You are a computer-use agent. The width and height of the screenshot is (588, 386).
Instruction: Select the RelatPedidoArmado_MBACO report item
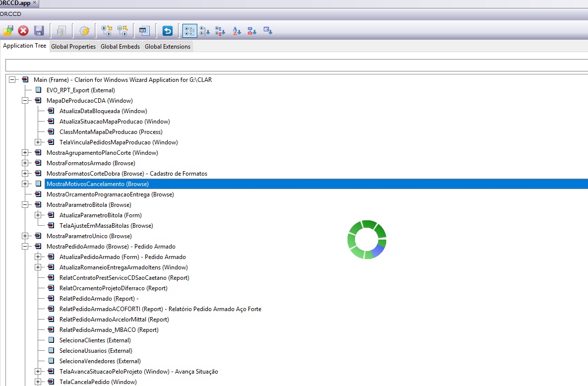tap(109, 330)
